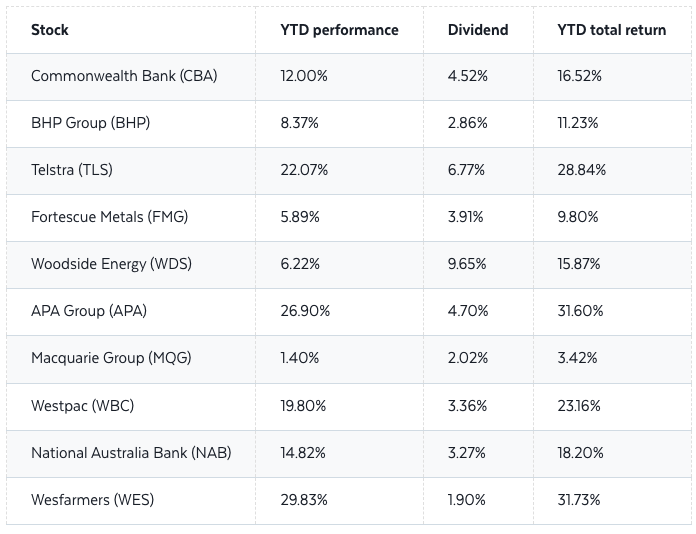The width and height of the screenshot is (696, 534).
Task: Select the BHP Group (BHP) cell
Action: [x=90, y=123]
